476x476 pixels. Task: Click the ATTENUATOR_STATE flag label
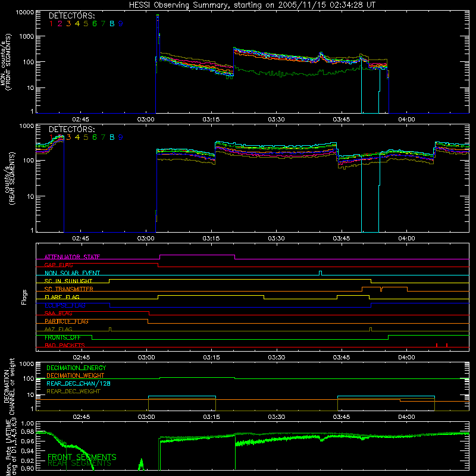point(72,257)
